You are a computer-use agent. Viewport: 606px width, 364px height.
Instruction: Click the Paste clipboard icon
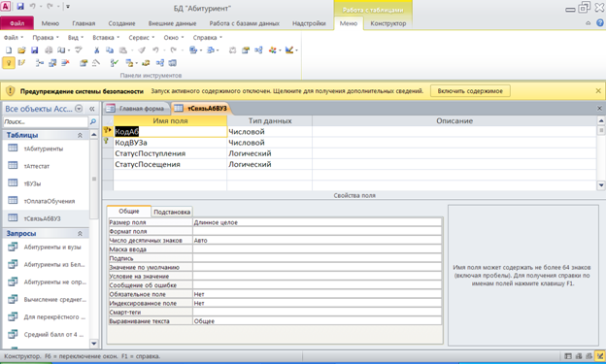point(123,50)
